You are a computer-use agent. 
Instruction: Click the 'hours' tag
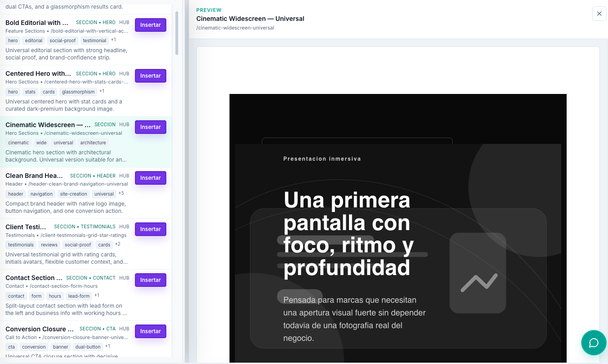(x=55, y=296)
